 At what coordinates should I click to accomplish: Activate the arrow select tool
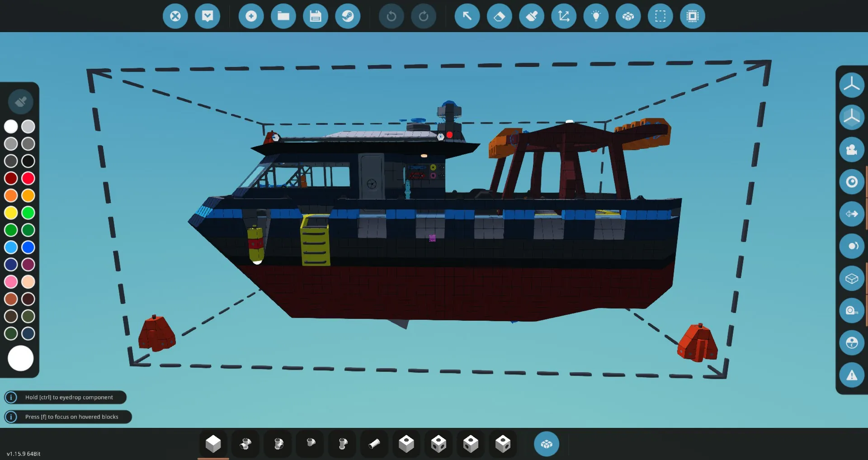[x=467, y=16]
